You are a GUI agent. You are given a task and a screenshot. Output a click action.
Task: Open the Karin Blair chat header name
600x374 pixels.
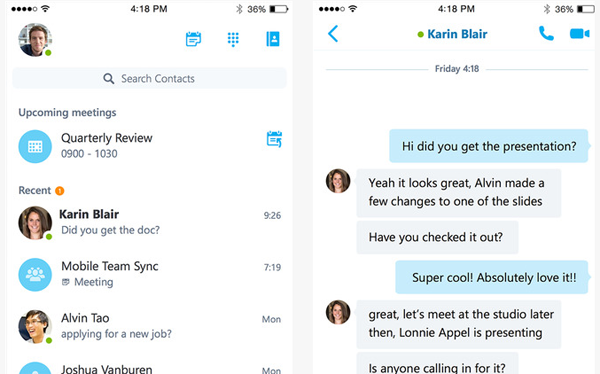(457, 34)
